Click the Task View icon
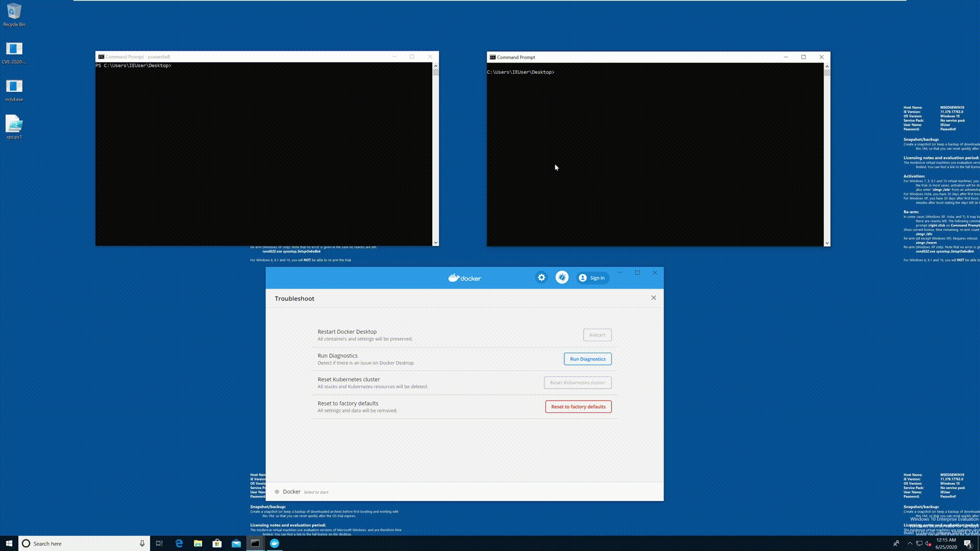 (x=159, y=543)
